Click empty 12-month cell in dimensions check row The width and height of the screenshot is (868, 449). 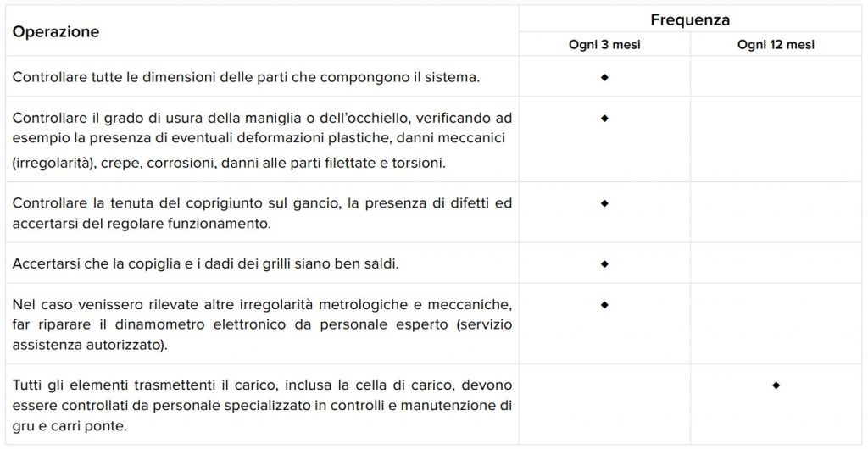pos(776,77)
